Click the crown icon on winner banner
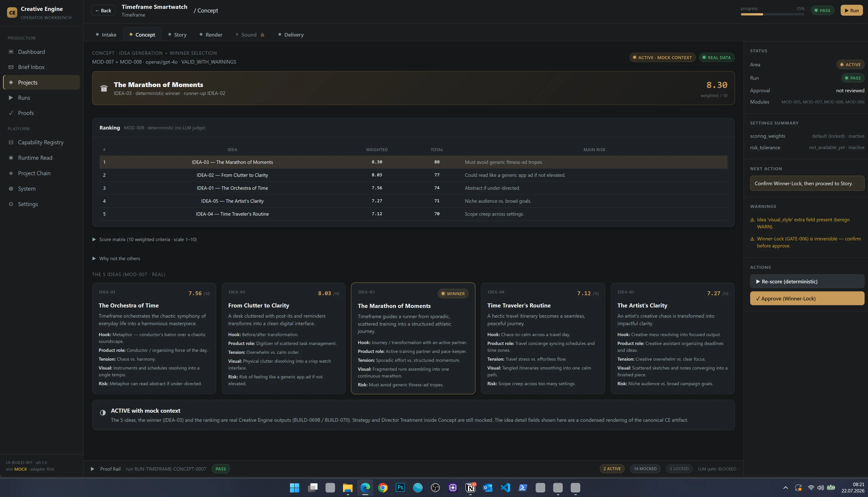The height and width of the screenshot is (497, 868). [104, 88]
